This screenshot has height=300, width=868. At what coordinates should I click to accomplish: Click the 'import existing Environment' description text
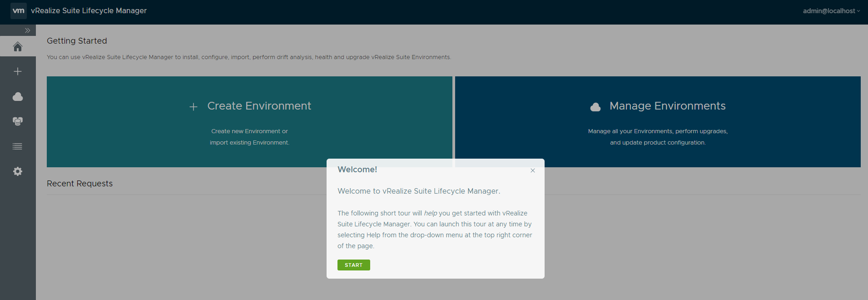pyautogui.click(x=249, y=143)
